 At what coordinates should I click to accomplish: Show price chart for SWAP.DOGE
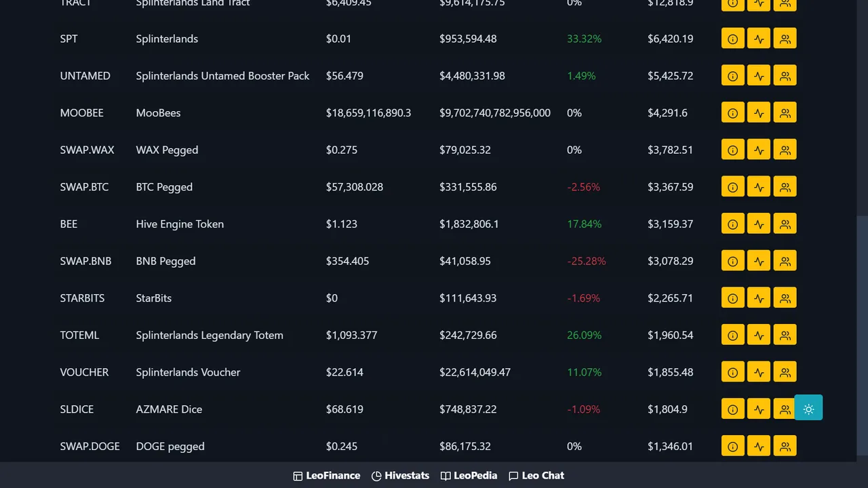(759, 447)
